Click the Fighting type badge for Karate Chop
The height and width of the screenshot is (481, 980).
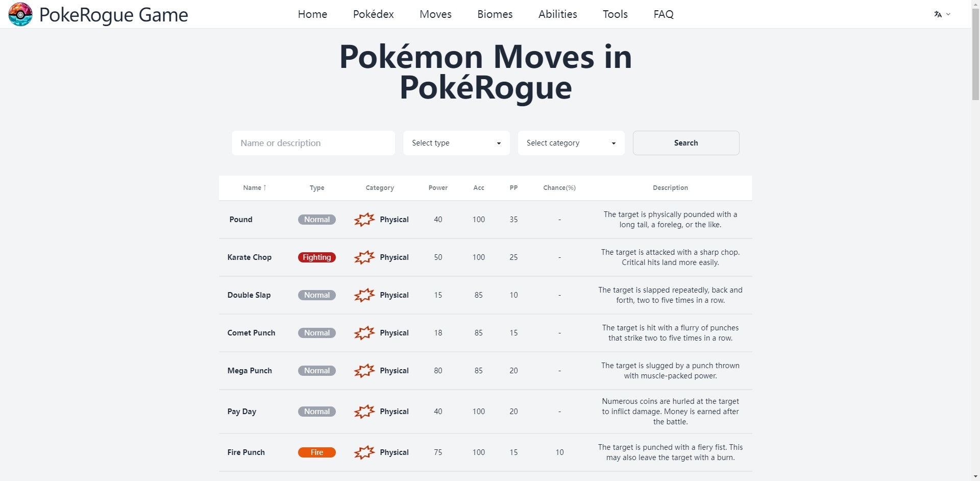tap(317, 257)
